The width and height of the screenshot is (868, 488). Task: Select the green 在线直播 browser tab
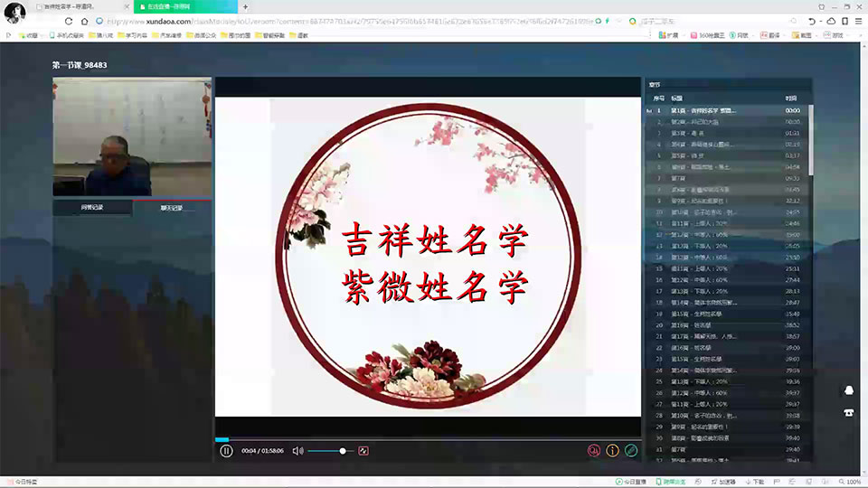pos(185,6)
